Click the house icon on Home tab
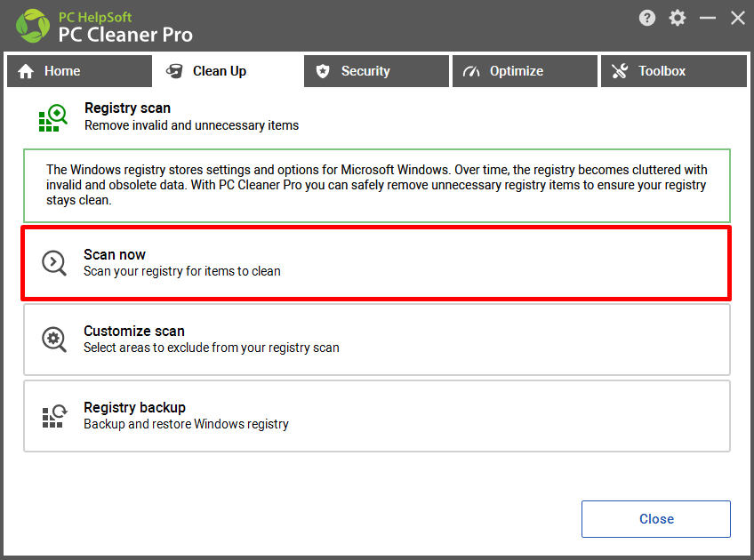Viewport: 754px width, 560px height. [26, 71]
